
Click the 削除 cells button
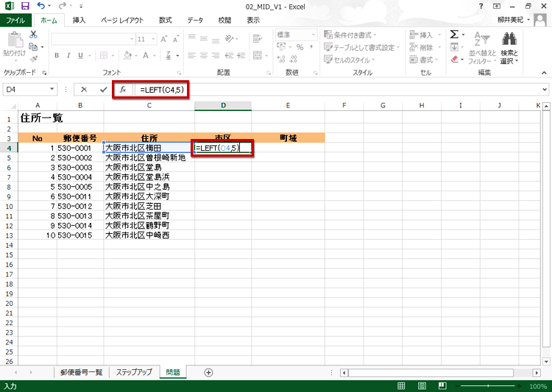pos(425,47)
